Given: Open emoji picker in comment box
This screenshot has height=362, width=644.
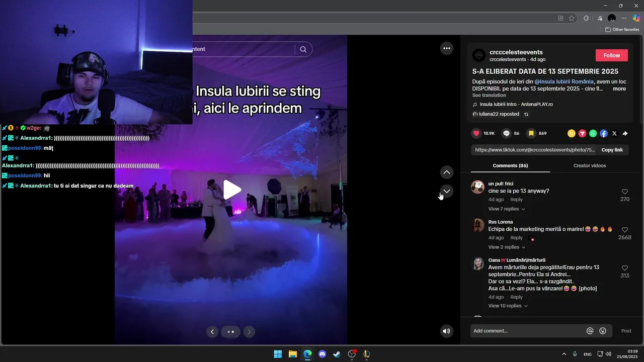Looking at the screenshot, I should [603, 331].
